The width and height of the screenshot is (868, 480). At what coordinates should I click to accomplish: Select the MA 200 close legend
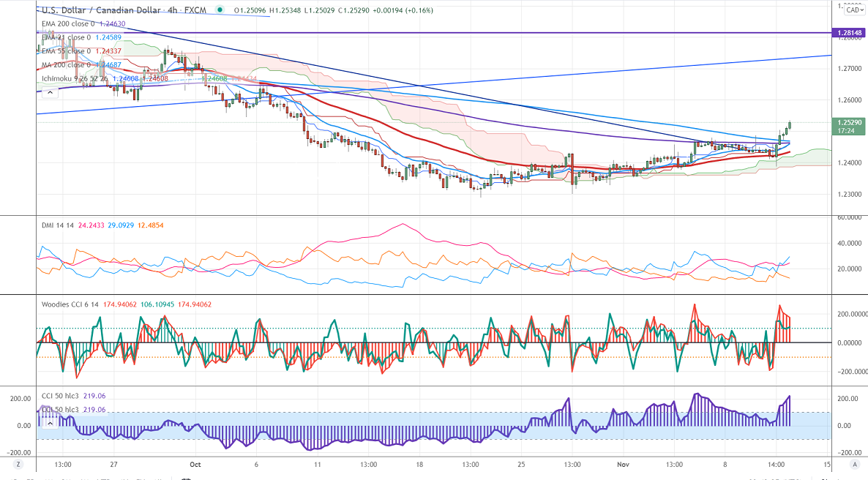tap(67, 65)
